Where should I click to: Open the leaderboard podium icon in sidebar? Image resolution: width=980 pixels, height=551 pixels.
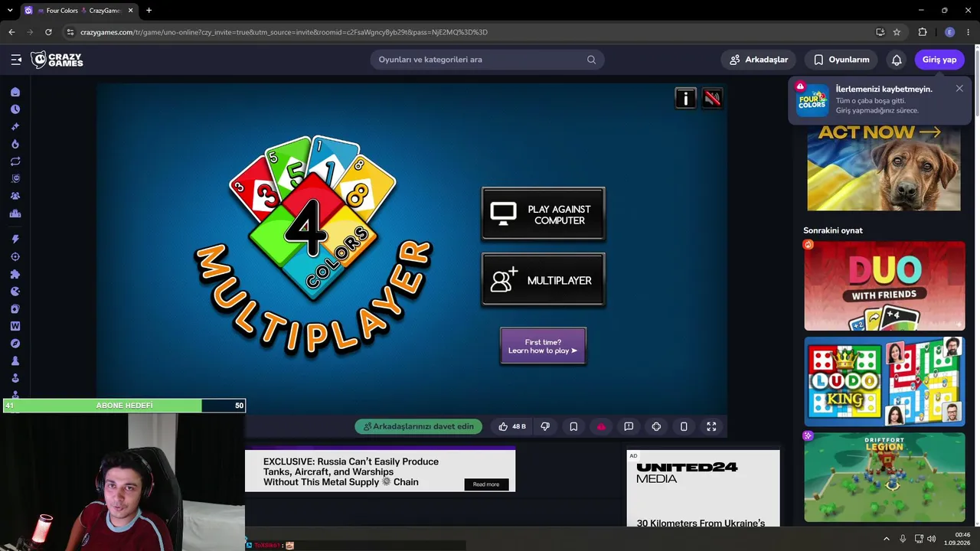click(x=15, y=214)
